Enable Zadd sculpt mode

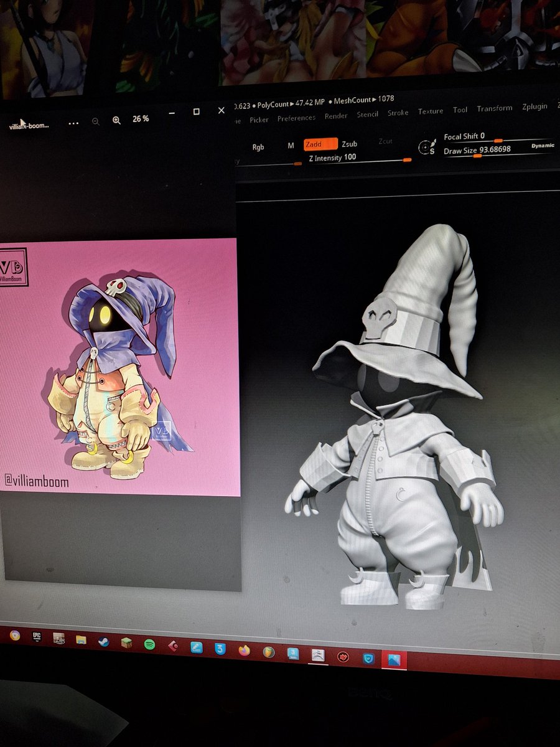[x=320, y=144]
